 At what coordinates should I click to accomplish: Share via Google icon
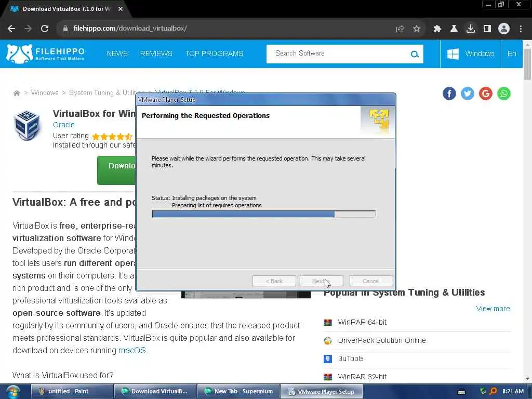coord(486,94)
